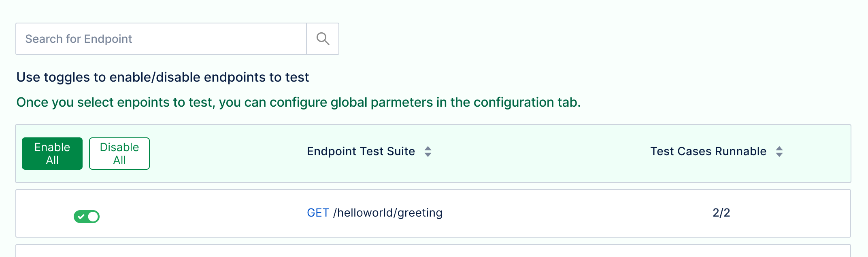Sort by the Endpoint Test Suite column header
The width and height of the screenshot is (868, 257).
point(361,152)
